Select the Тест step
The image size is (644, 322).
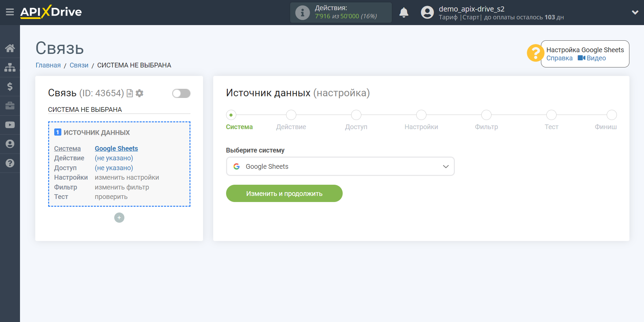pos(551,115)
